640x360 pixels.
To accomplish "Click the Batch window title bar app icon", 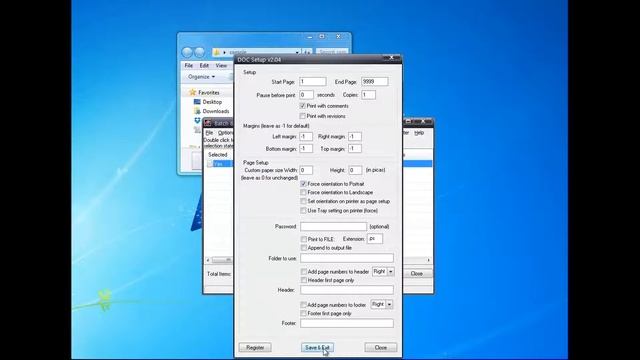I will click(207, 123).
